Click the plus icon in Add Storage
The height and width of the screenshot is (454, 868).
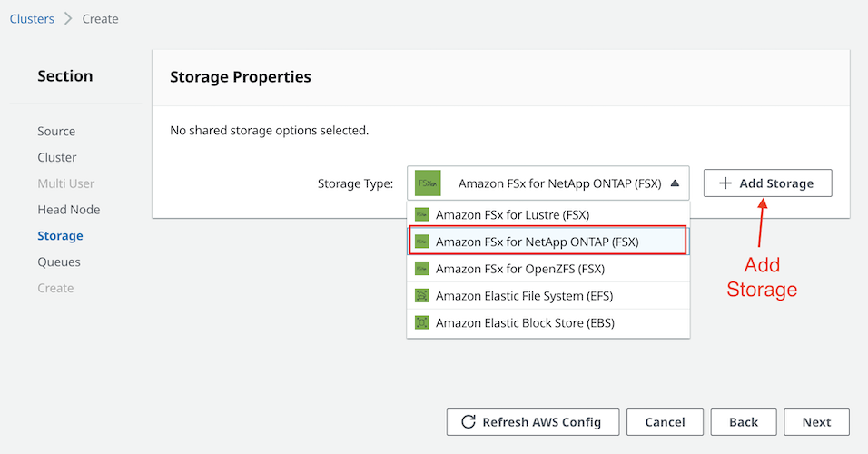point(725,183)
